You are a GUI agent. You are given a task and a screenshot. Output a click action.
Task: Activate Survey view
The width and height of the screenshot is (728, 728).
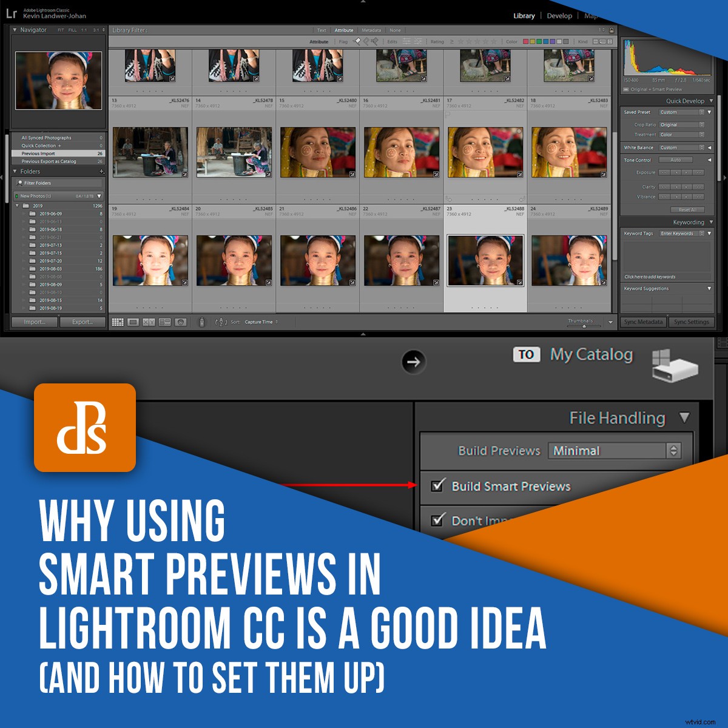164,322
